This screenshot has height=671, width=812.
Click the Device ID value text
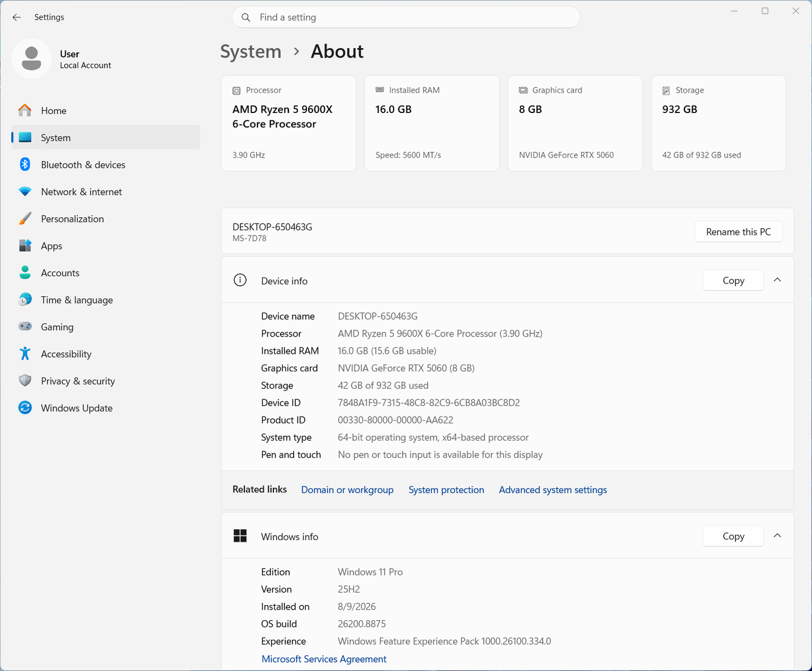click(429, 403)
